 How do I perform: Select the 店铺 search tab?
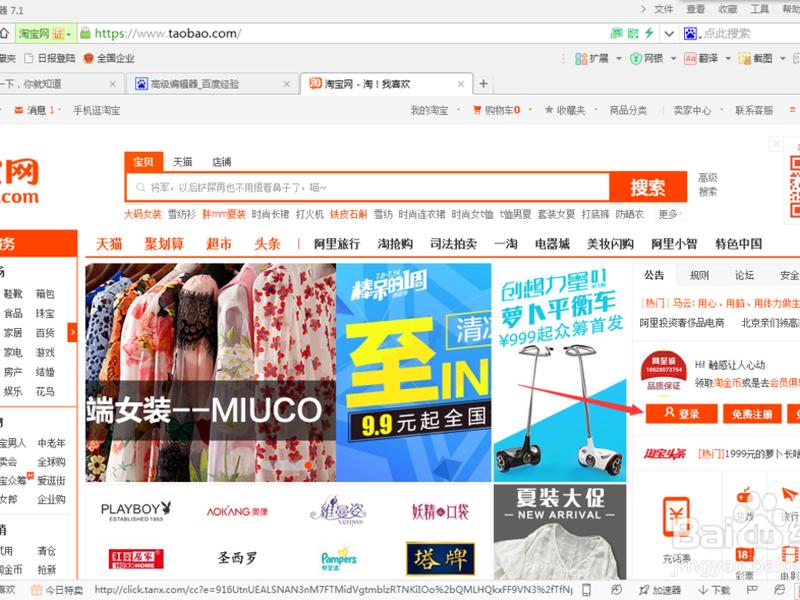pyautogui.click(x=221, y=162)
